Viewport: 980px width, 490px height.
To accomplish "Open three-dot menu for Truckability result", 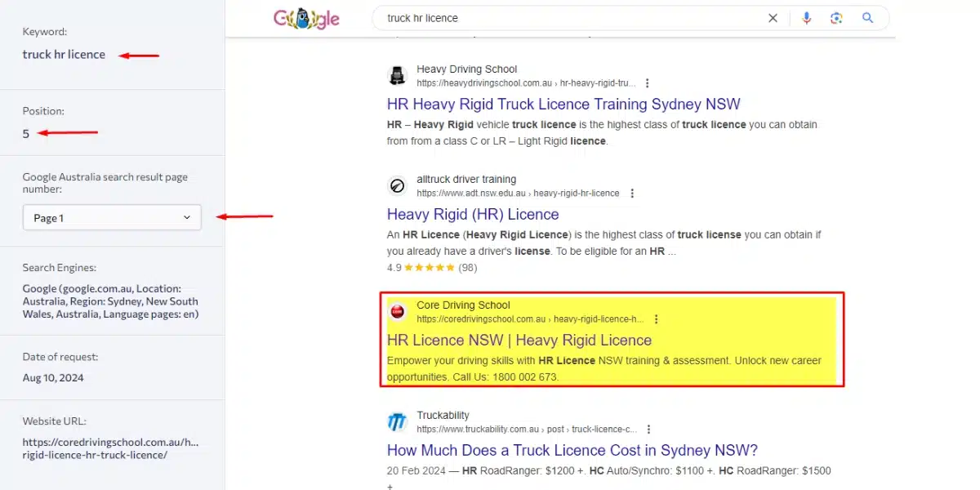I will click(x=648, y=429).
